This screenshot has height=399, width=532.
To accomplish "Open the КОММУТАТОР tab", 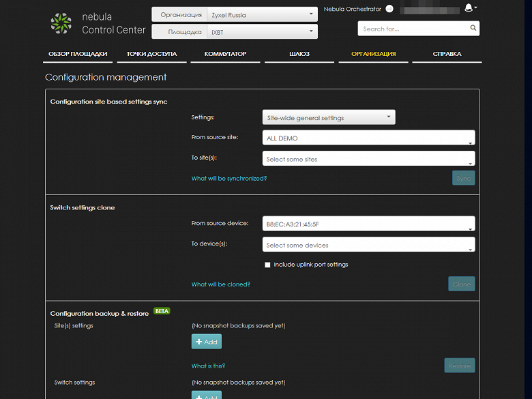I will pyautogui.click(x=225, y=54).
